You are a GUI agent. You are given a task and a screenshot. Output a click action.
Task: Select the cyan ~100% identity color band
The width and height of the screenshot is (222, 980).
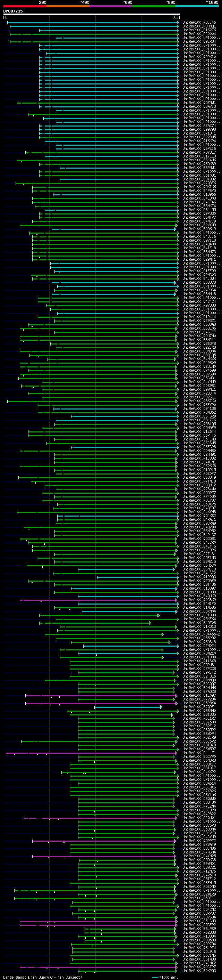[x=197, y=6]
